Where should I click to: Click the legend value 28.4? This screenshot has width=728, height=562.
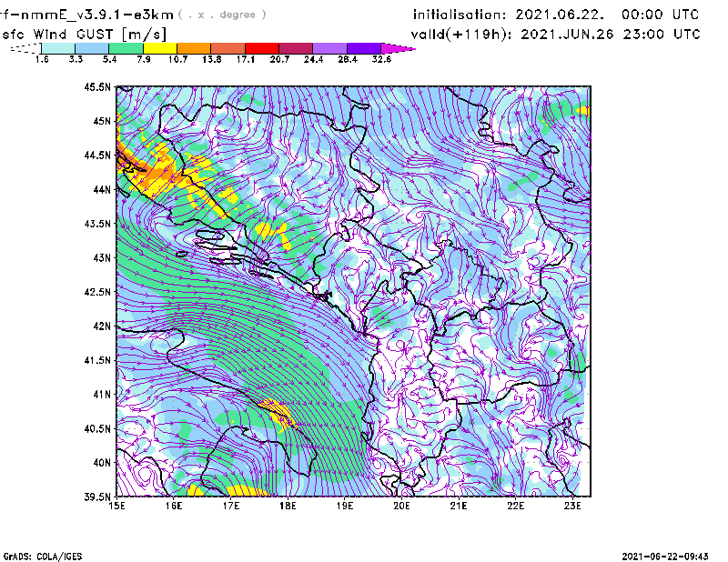[348, 59]
